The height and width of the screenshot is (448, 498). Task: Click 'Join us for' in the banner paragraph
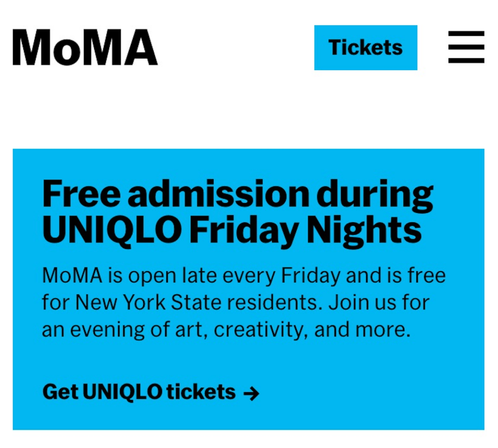click(379, 303)
